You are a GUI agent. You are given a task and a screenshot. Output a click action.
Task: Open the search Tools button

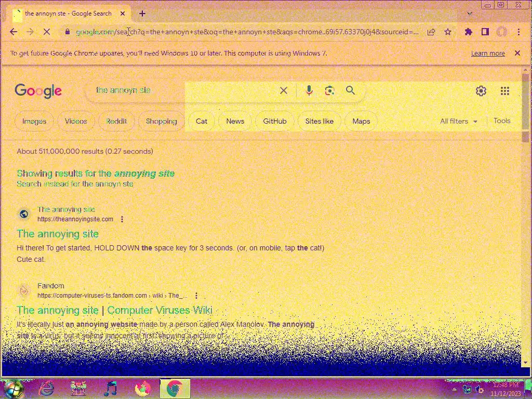(x=502, y=121)
